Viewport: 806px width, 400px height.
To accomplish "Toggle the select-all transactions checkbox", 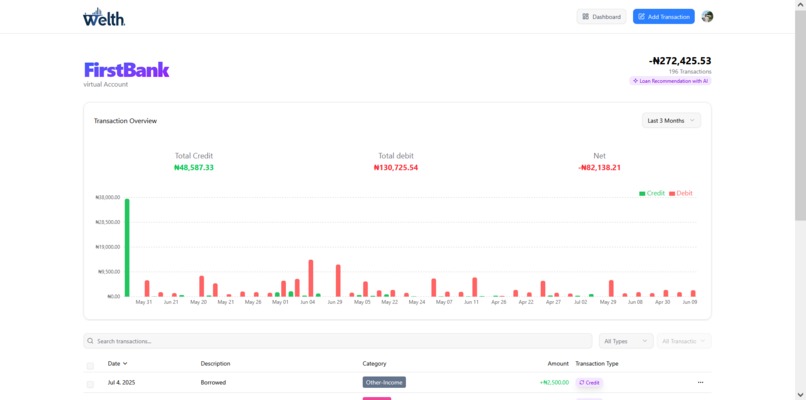I will click(90, 366).
